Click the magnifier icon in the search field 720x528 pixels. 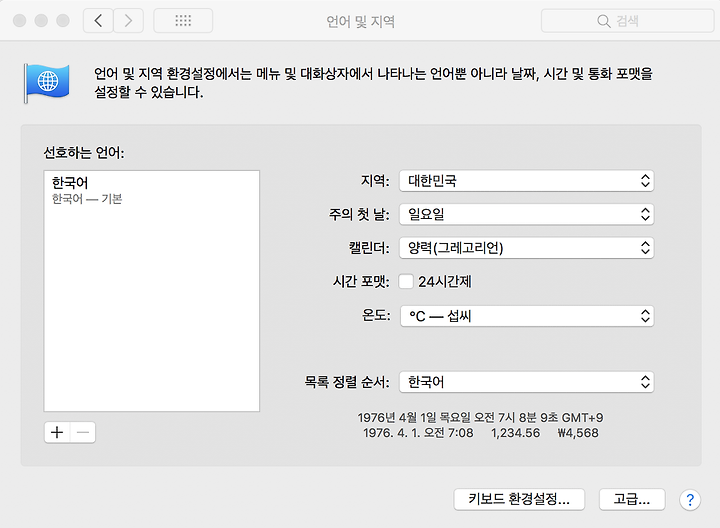pyautogui.click(x=603, y=21)
